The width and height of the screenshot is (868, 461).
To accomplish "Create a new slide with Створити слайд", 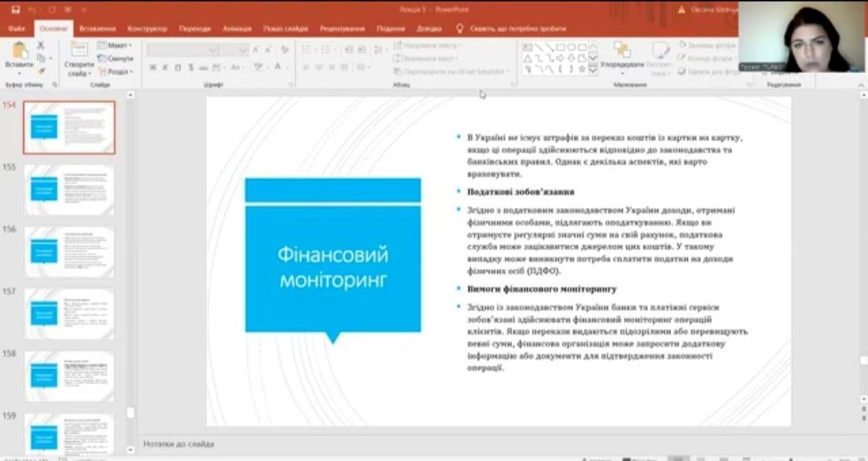I will coord(79,59).
